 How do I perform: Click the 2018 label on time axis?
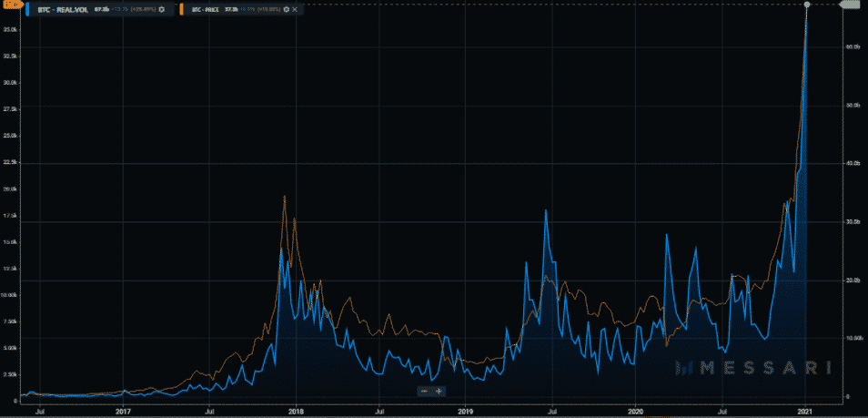[x=294, y=412]
